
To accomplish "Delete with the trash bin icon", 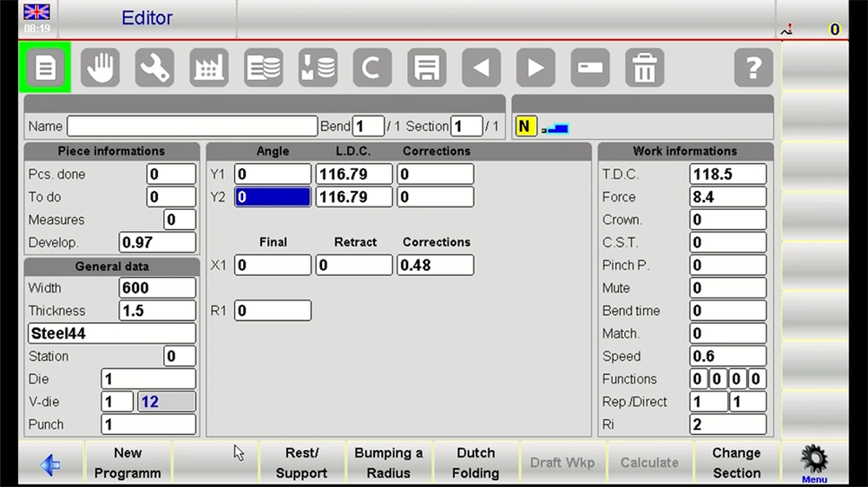I will 644,68.
